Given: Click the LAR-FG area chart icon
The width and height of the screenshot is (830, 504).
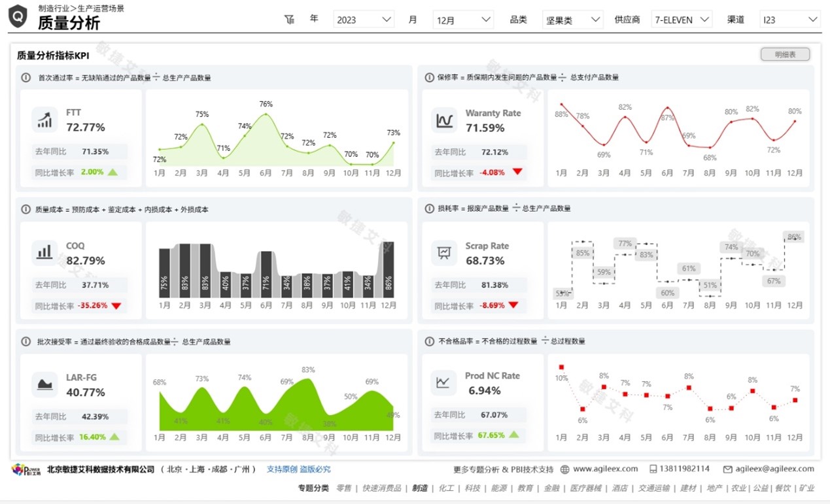Looking at the screenshot, I should pos(44,384).
